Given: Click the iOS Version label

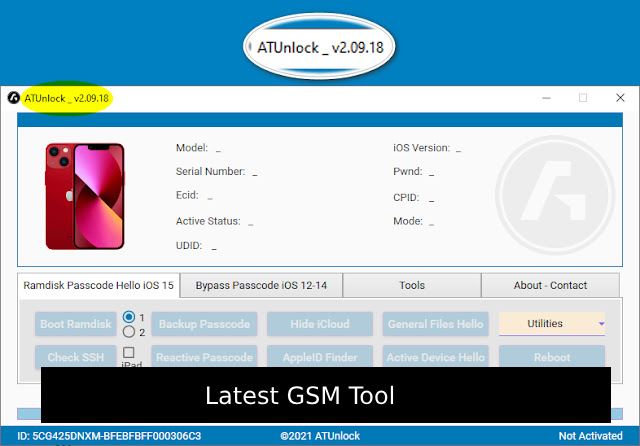Looking at the screenshot, I should coord(422,148).
